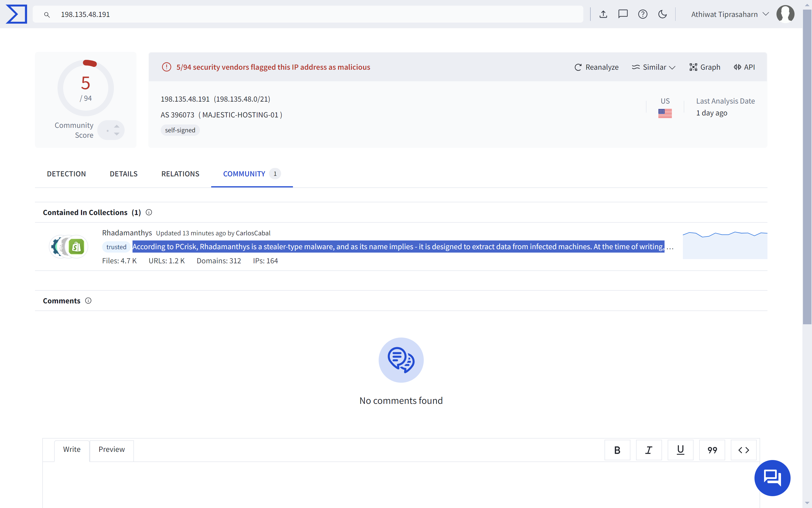Click the highlighted Rhadamanthys description text
Screen dimensions: 812x508
(x=398, y=247)
